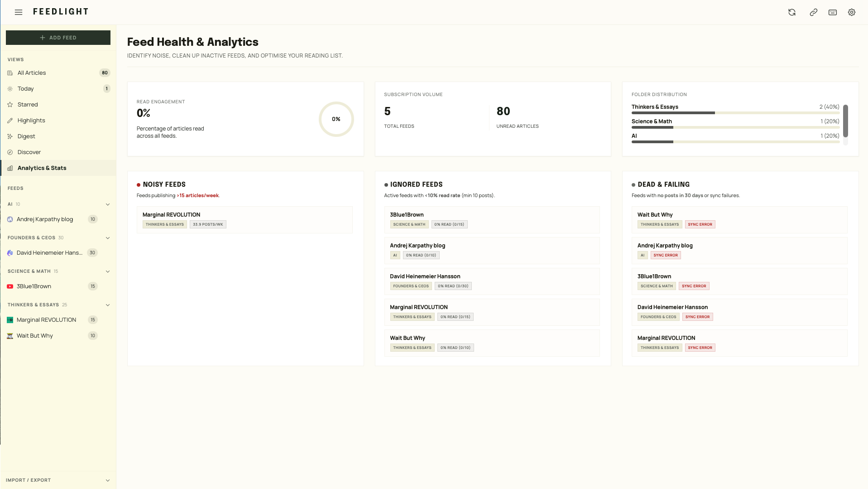Click the read engagement 0% ring

coord(336,119)
